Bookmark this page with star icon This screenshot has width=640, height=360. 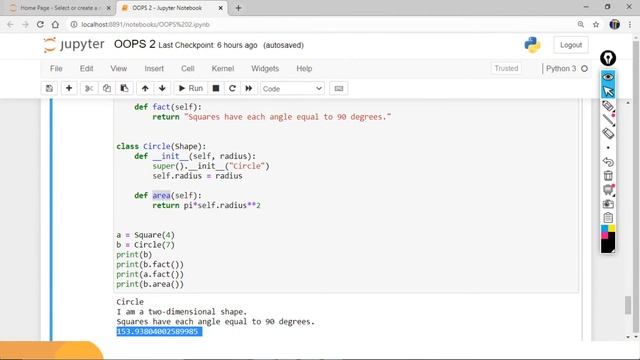pos(596,24)
